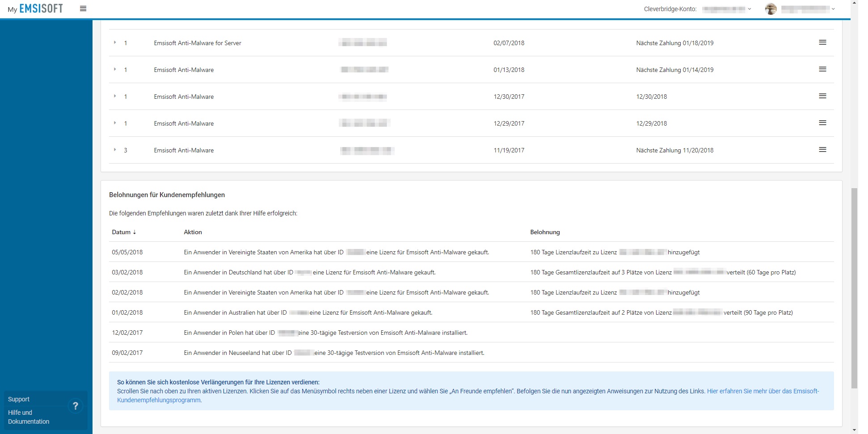Viewport: 868px width, 434px height.
Task: Click Nächste Zahlung 11/20/2018 cell
Action: [x=675, y=150]
